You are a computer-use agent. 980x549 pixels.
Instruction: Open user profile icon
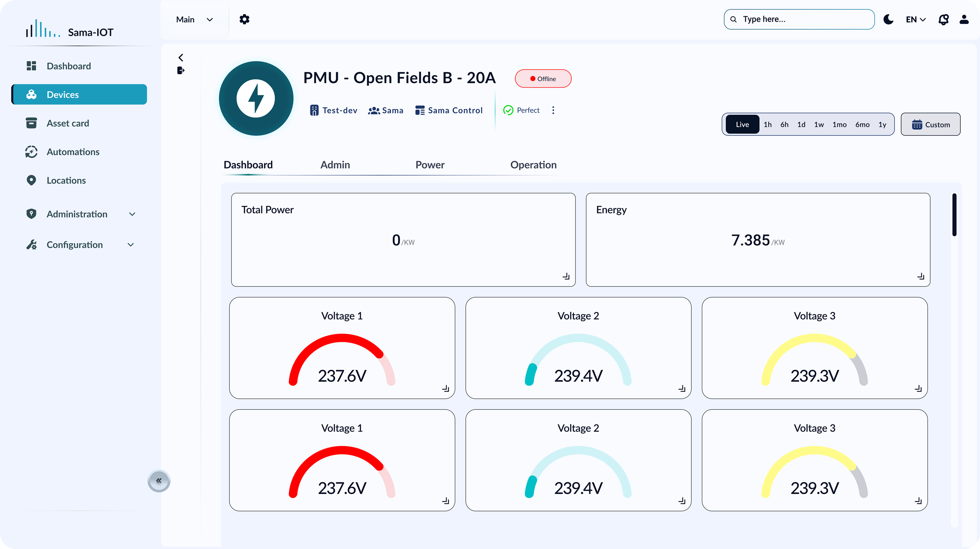tap(964, 19)
